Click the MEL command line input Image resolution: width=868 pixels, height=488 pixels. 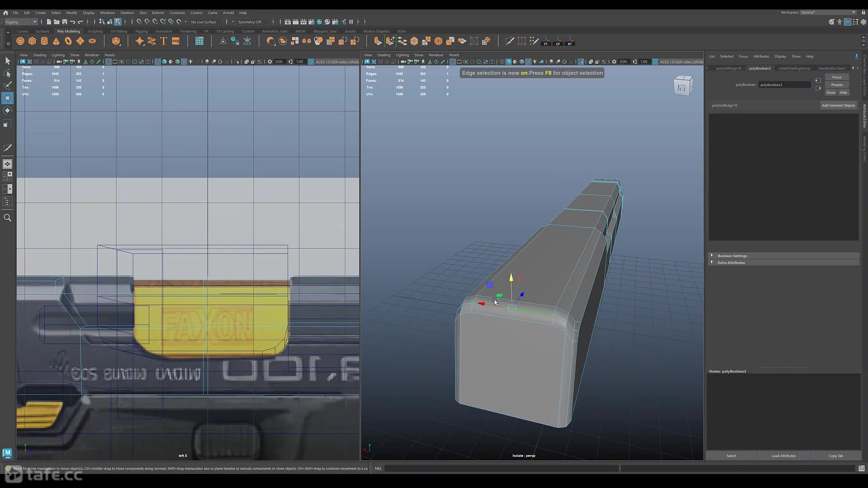coord(502,469)
